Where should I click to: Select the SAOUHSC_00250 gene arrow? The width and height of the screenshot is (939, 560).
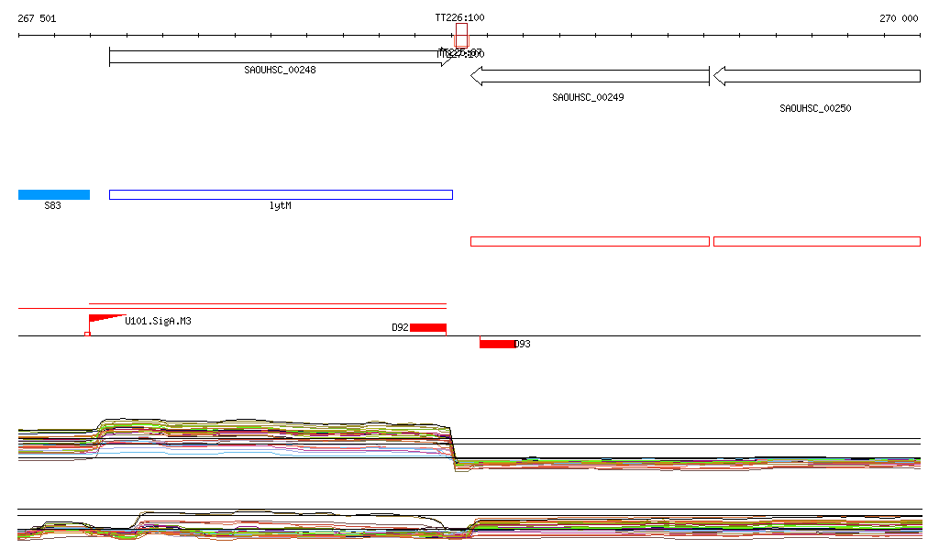pos(817,76)
